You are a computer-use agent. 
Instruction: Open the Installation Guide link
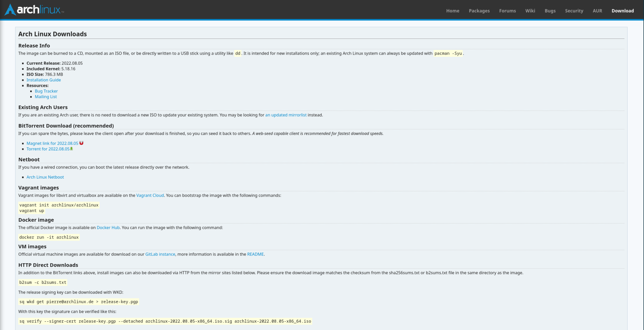pos(44,80)
